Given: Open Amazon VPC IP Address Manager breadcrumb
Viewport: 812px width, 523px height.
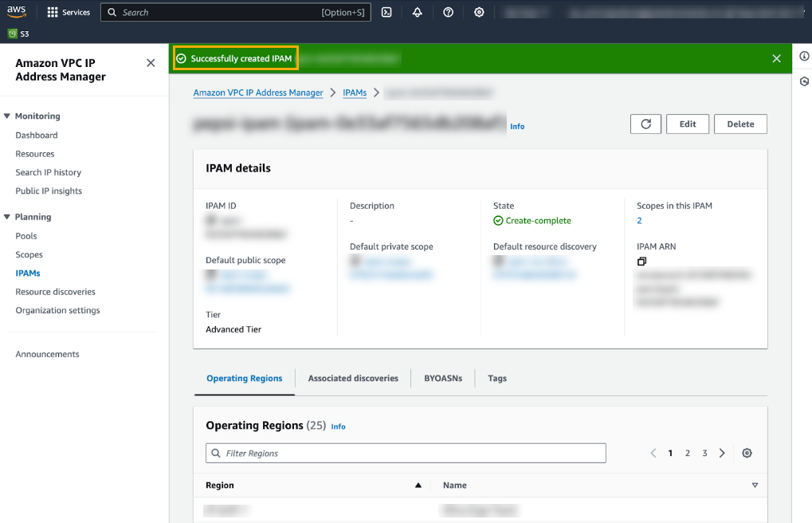Looking at the screenshot, I should 258,92.
